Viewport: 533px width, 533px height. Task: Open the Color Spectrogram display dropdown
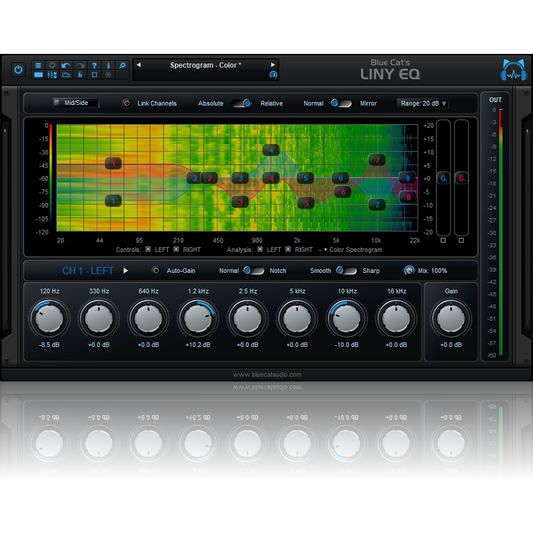(x=353, y=250)
